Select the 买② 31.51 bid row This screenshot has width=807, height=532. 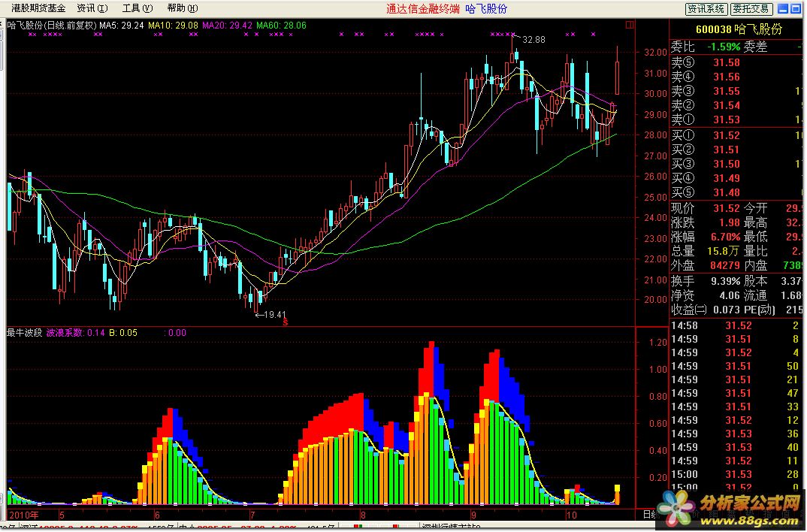click(x=737, y=150)
